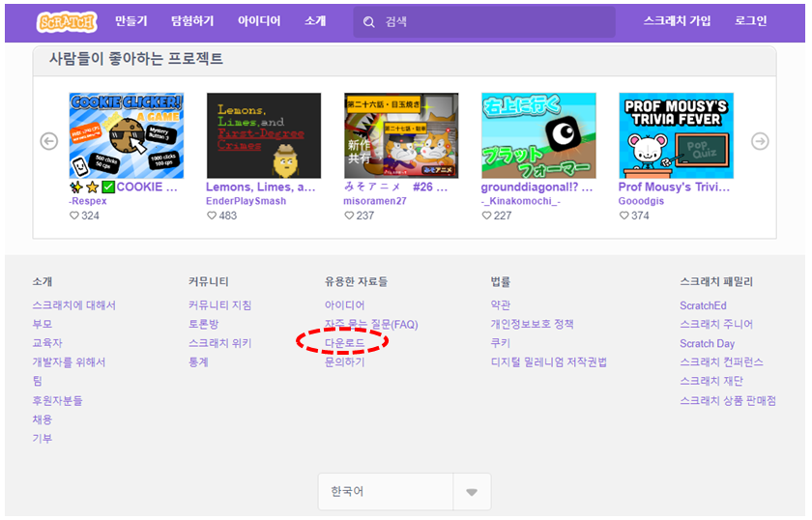Screen dimensions: 812x520
Task: Click 쿠키 footer link
Action: 501,343
